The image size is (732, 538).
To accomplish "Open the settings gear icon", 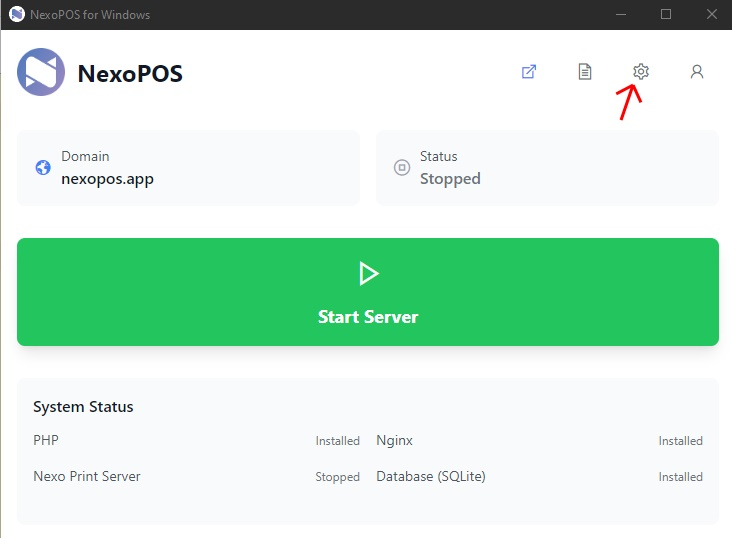I will click(x=641, y=71).
